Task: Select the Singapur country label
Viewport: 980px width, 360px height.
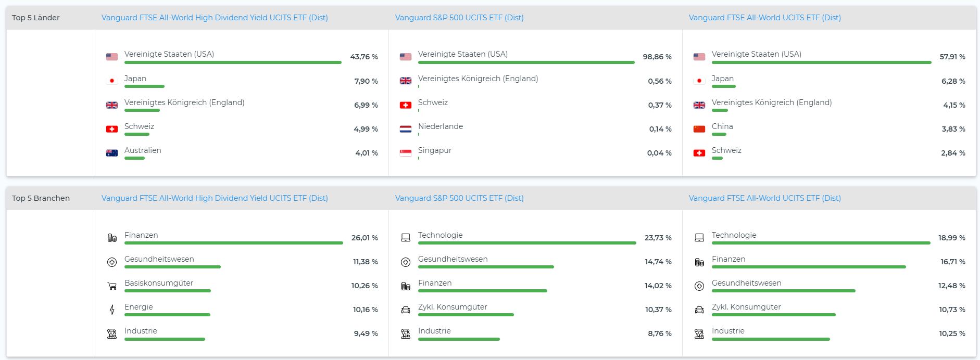Action: [435, 150]
